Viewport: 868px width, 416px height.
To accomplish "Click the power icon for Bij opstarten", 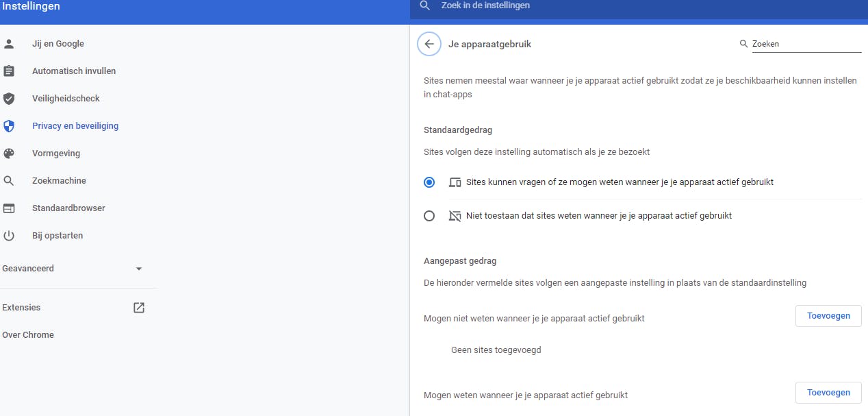I will pos(9,236).
